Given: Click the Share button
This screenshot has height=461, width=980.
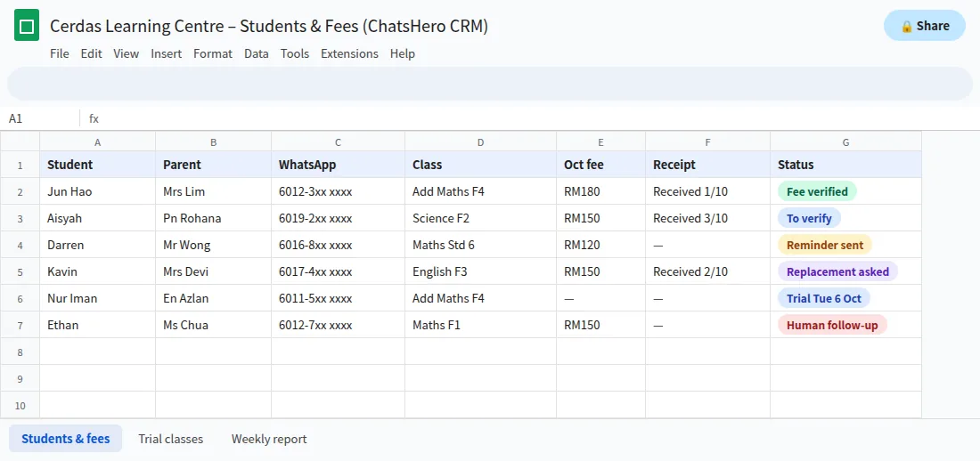Looking at the screenshot, I should (925, 26).
